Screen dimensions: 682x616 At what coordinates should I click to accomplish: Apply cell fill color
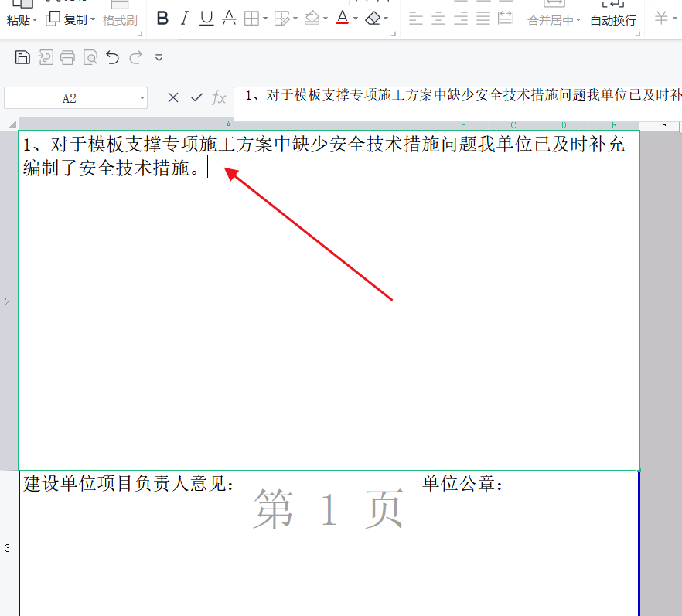pos(312,19)
